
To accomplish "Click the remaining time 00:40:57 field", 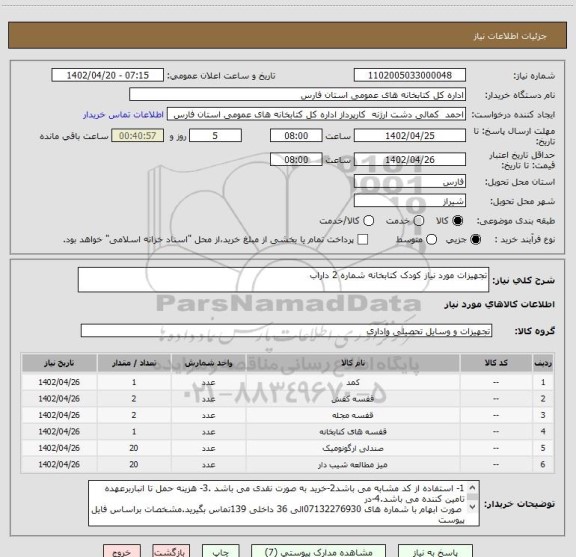I will point(137,136).
